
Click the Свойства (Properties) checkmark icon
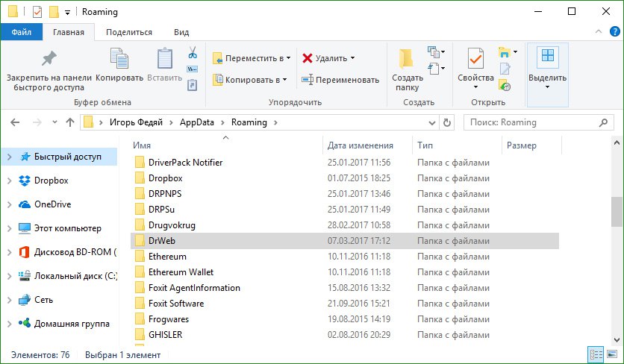click(475, 58)
